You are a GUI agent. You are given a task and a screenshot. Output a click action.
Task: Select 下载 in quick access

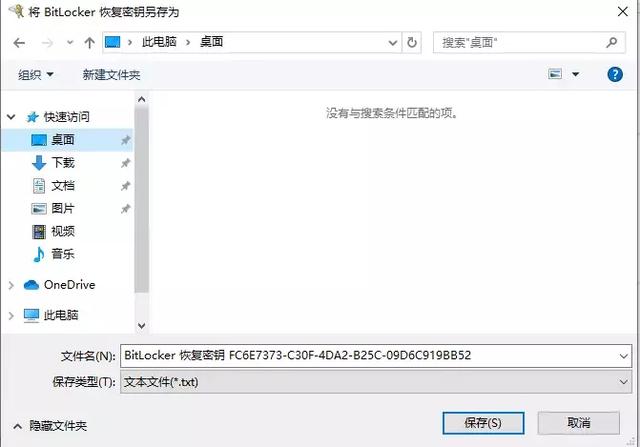click(62, 163)
